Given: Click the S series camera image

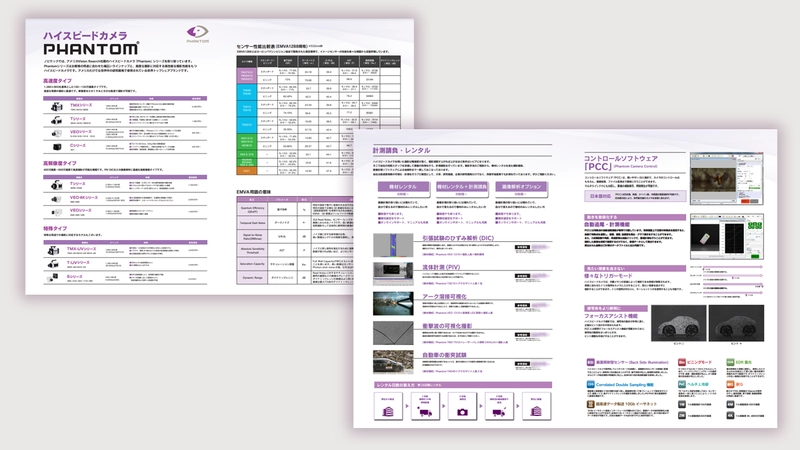Looking at the screenshot, I should coord(53,278).
